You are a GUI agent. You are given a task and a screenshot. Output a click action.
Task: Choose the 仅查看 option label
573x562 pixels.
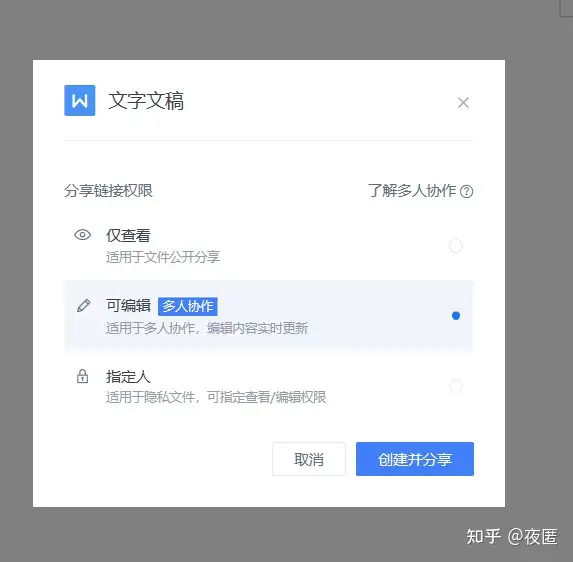click(x=128, y=235)
